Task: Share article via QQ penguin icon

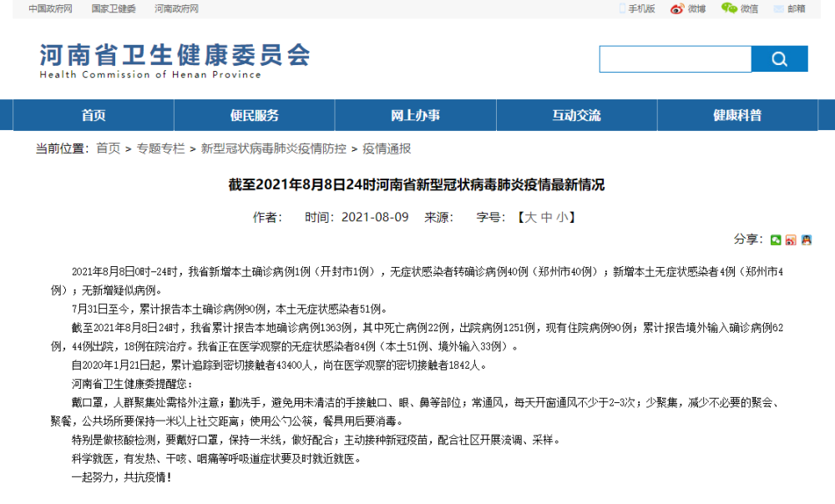Action: (x=807, y=240)
